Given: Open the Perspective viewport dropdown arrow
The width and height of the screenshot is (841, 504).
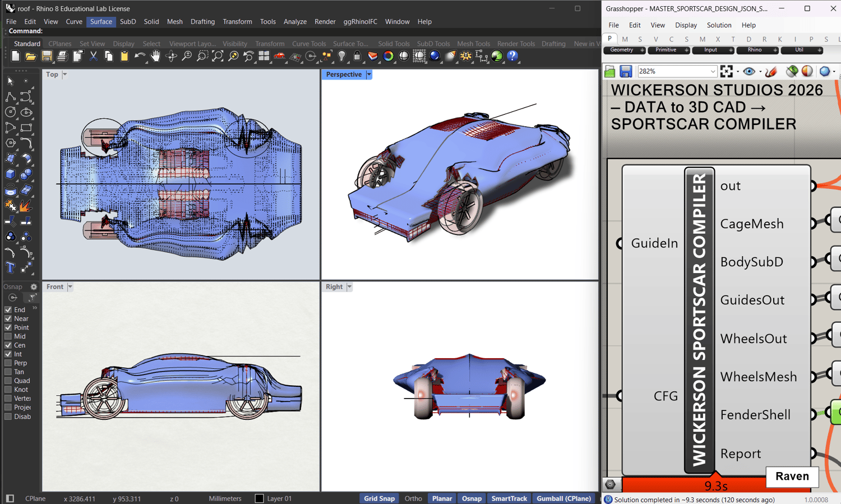Looking at the screenshot, I should coord(369,75).
